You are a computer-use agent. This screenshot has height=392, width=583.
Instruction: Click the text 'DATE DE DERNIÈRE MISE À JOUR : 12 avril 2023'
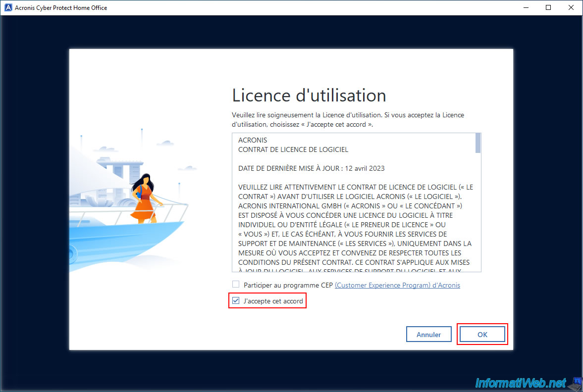pos(311,168)
